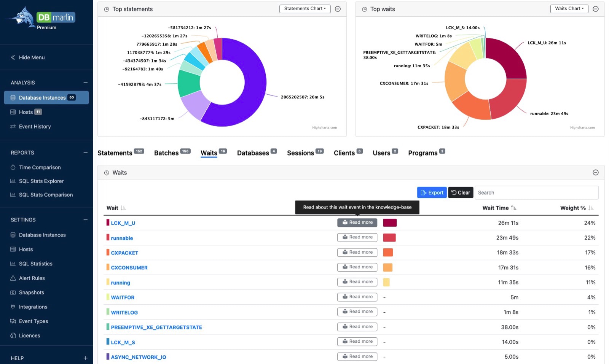Collapse the REPORTS section
The image size is (609, 364).
click(x=85, y=153)
